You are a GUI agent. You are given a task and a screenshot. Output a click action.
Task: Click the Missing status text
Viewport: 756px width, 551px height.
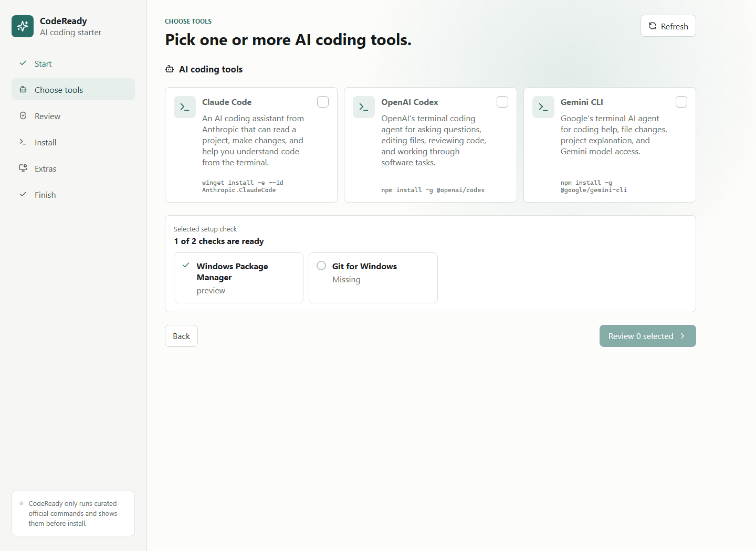tap(346, 279)
